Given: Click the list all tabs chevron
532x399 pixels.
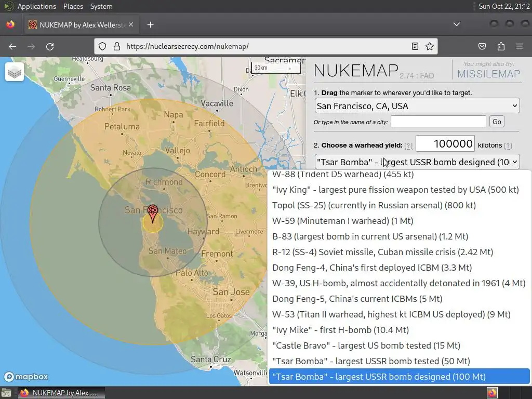Looking at the screenshot, I should pyautogui.click(x=457, y=24).
